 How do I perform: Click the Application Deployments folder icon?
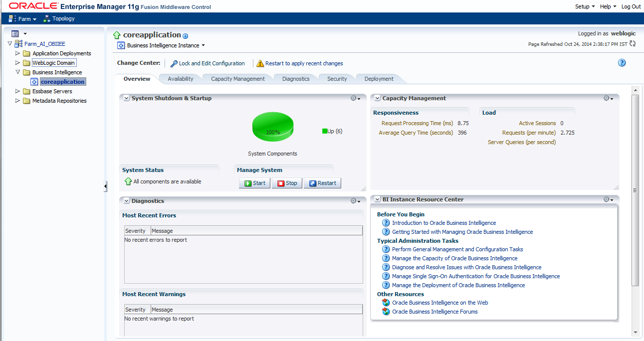[26, 53]
